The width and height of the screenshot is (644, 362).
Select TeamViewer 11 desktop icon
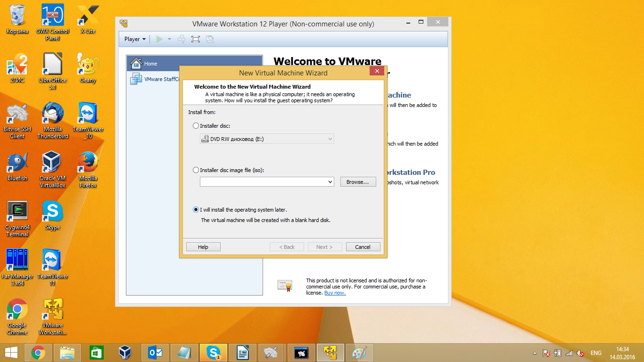(x=53, y=267)
